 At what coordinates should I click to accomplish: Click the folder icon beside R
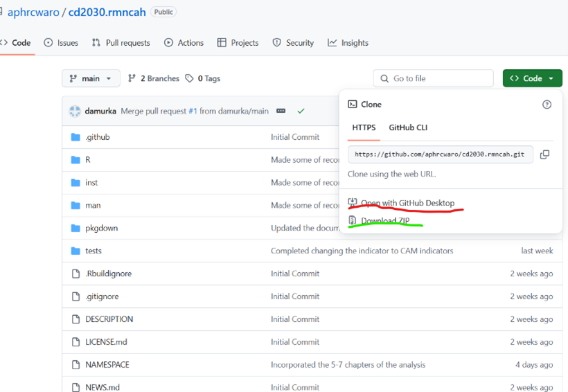76,160
